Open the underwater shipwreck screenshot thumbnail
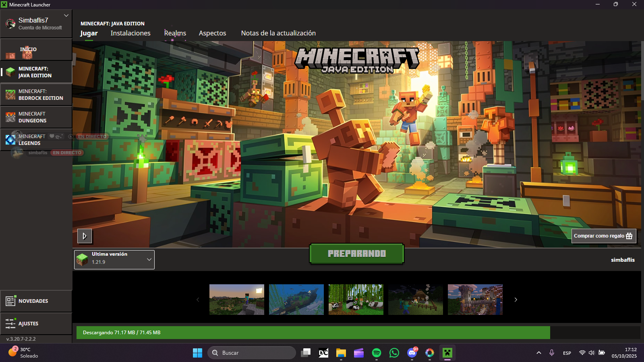The image size is (644, 362). click(x=296, y=300)
